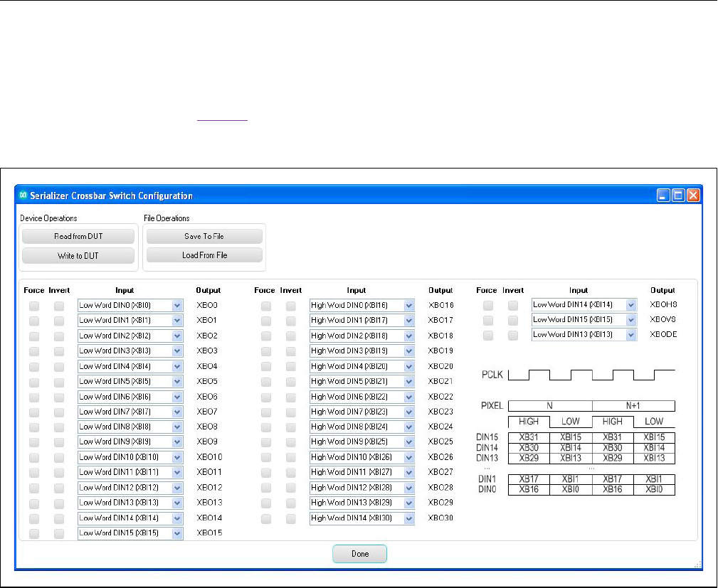718x588 pixels.
Task: Maximize the Serializer Crossbar Switch window
Action: point(678,196)
